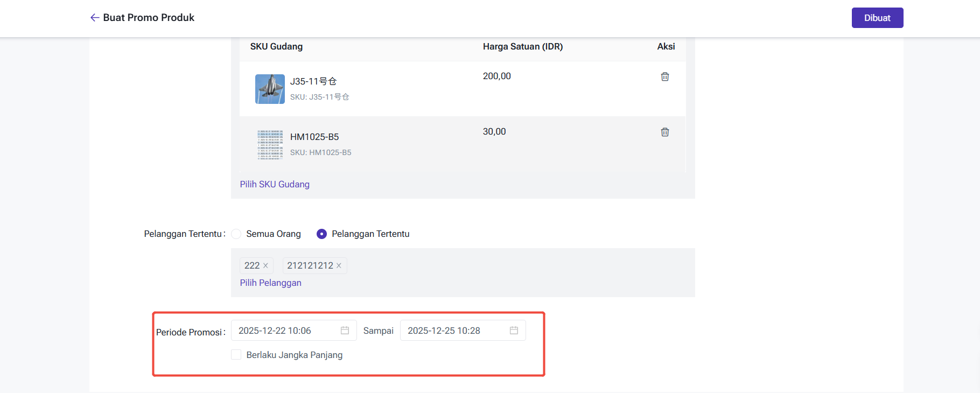Click the promo start date field 2025-12-22 10:06
The image size is (980, 393).
coord(285,331)
